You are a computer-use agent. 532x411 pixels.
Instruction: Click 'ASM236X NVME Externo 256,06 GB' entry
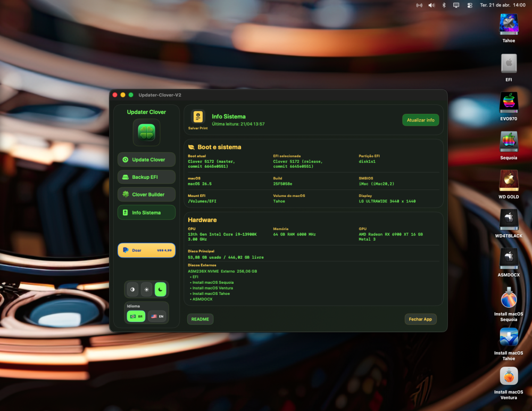coord(222,272)
